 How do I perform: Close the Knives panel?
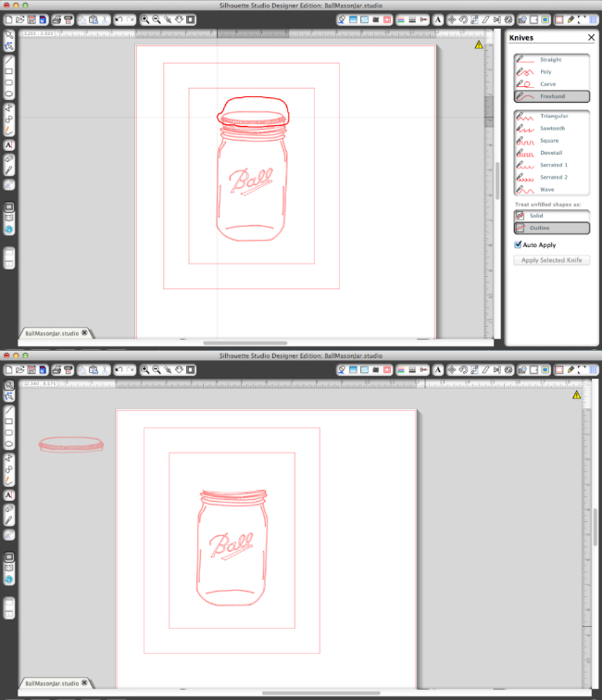click(591, 37)
